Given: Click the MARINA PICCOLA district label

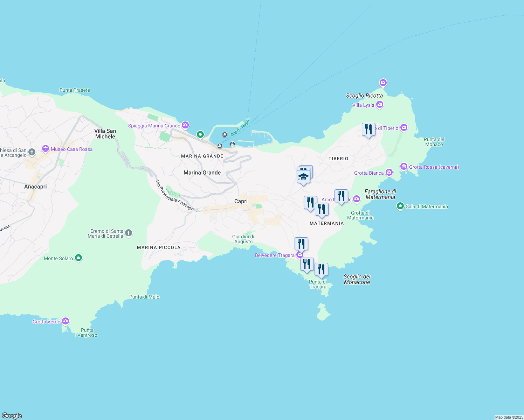Looking at the screenshot, I should pos(159,247).
